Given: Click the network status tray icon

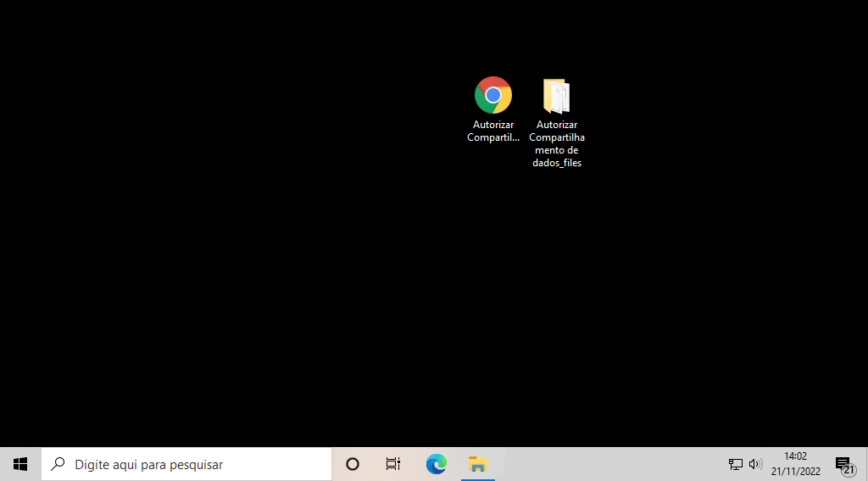Looking at the screenshot, I should (735, 464).
